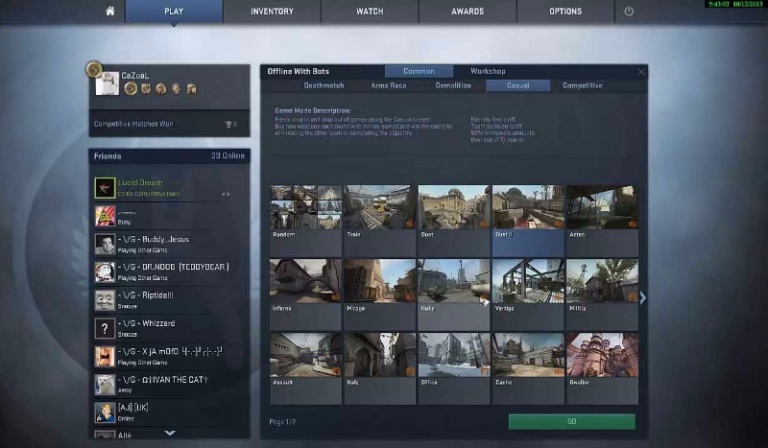Select the third medal under CaZuaL

[x=161, y=89]
